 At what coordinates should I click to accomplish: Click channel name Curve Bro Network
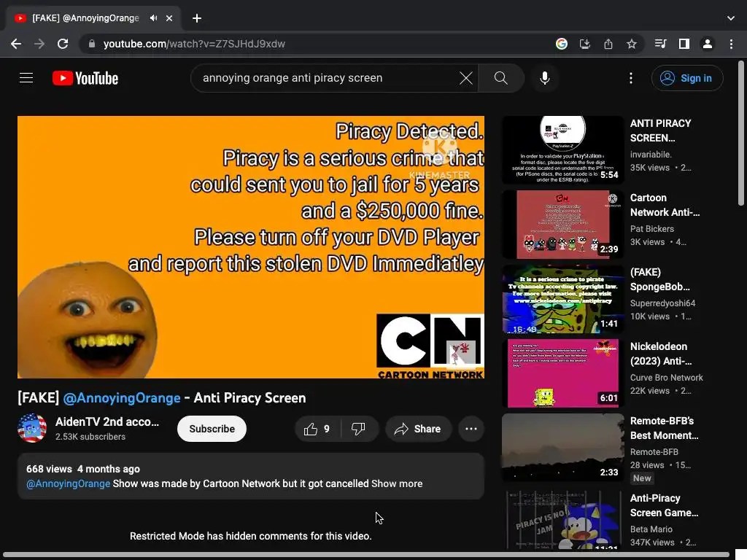667,377
